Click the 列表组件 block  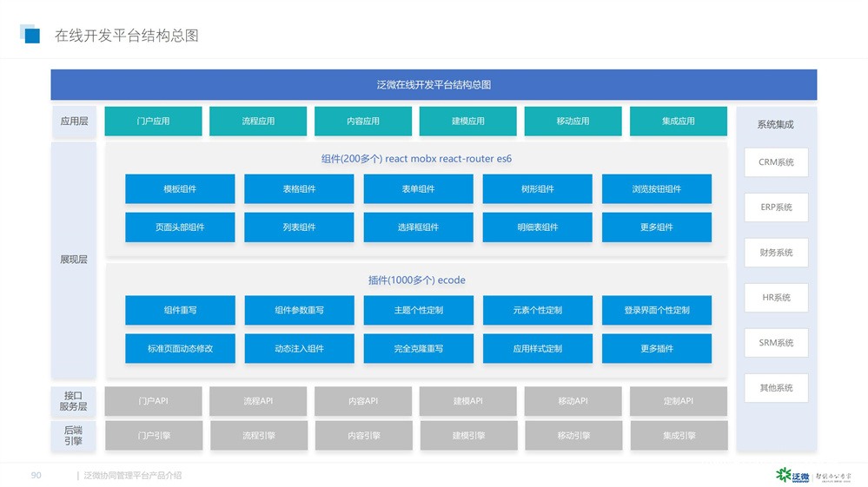point(299,227)
